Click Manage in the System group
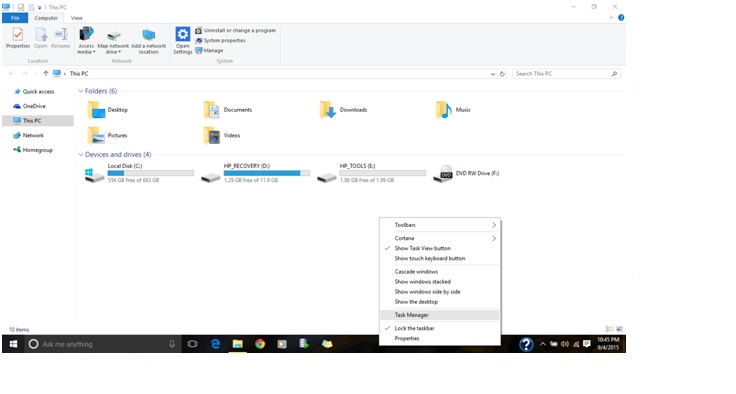Screen dimensions: 736x394 tap(209, 50)
